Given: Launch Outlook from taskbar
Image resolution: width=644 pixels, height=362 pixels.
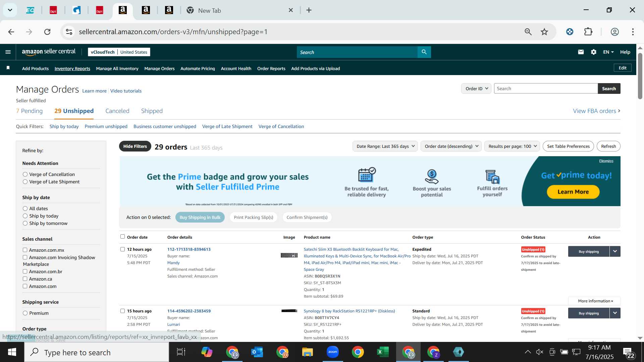Looking at the screenshot, I should tap(257, 352).
